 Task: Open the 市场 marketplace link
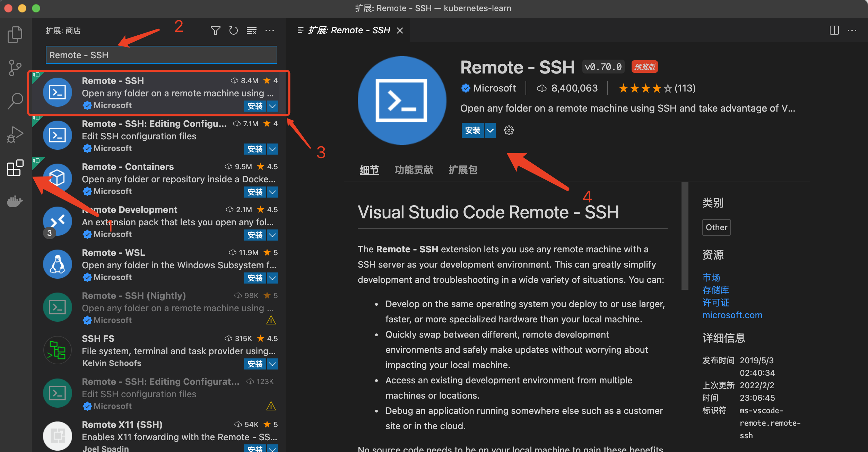[x=711, y=277]
